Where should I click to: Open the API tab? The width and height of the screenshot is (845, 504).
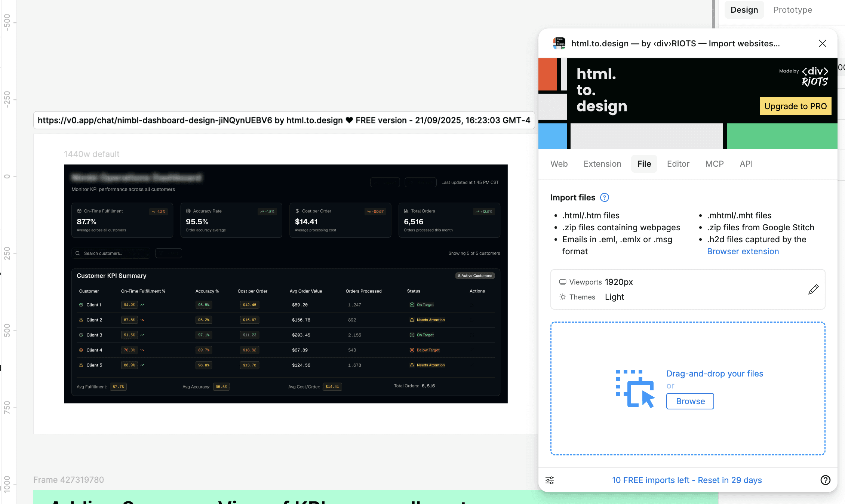pyautogui.click(x=746, y=164)
